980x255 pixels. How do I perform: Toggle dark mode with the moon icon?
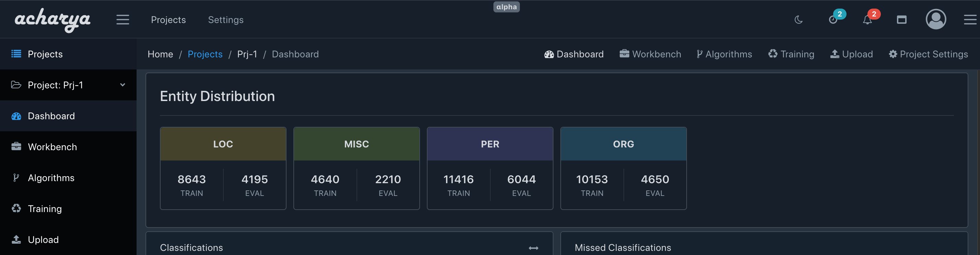[x=798, y=20]
